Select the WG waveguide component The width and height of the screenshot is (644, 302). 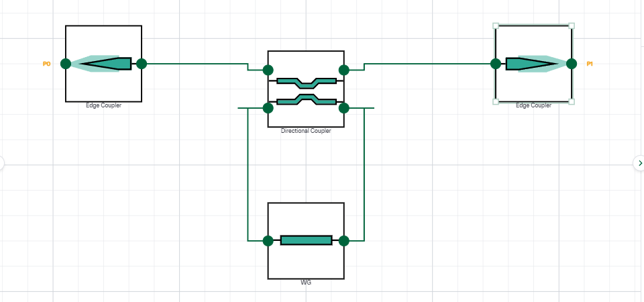(306, 241)
